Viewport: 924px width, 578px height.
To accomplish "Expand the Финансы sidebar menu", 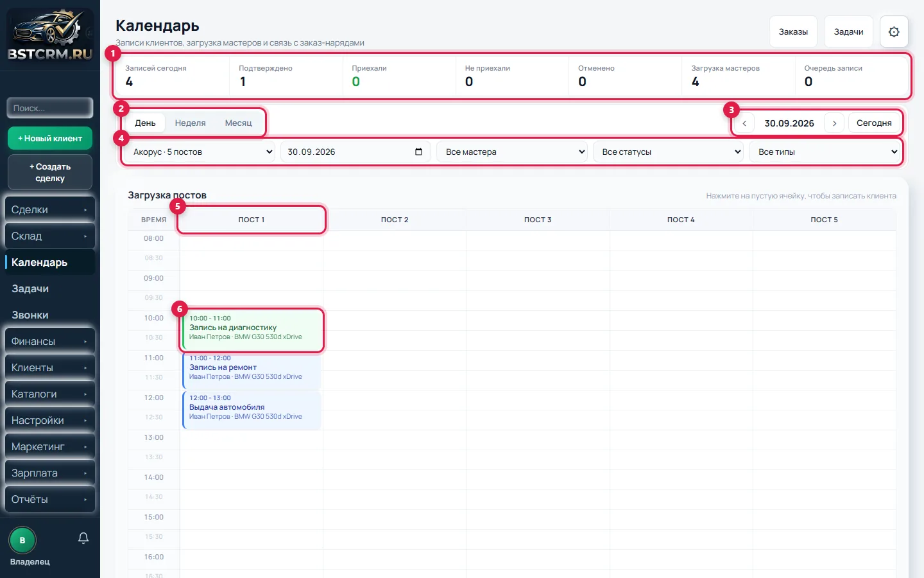I will click(x=50, y=342).
